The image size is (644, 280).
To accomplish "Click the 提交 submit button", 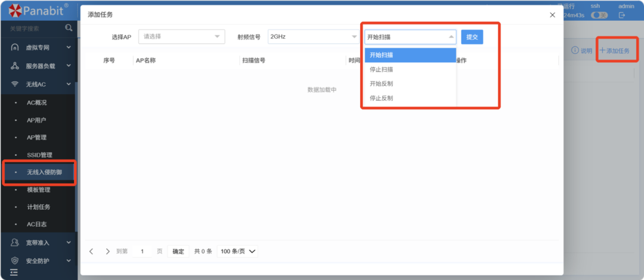I will click(x=472, y=37).
